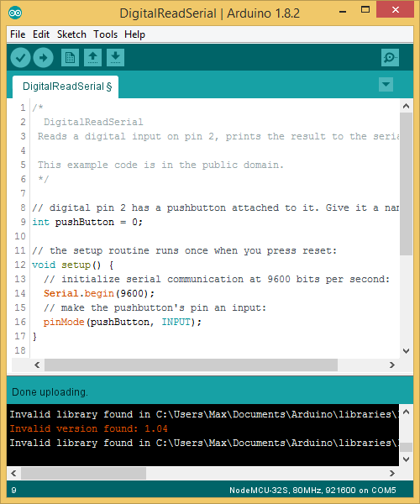
Task: Click the Arduino logo in the title bar
Action: (15, 13)
